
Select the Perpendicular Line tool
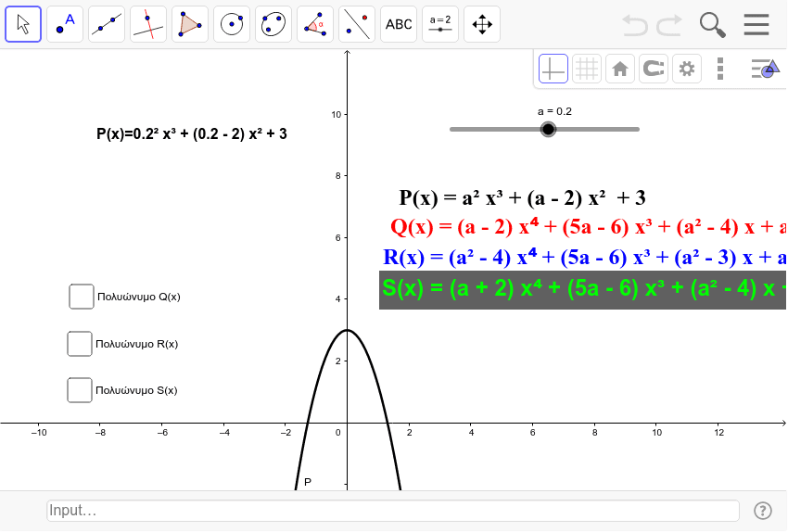click(148, 24)
